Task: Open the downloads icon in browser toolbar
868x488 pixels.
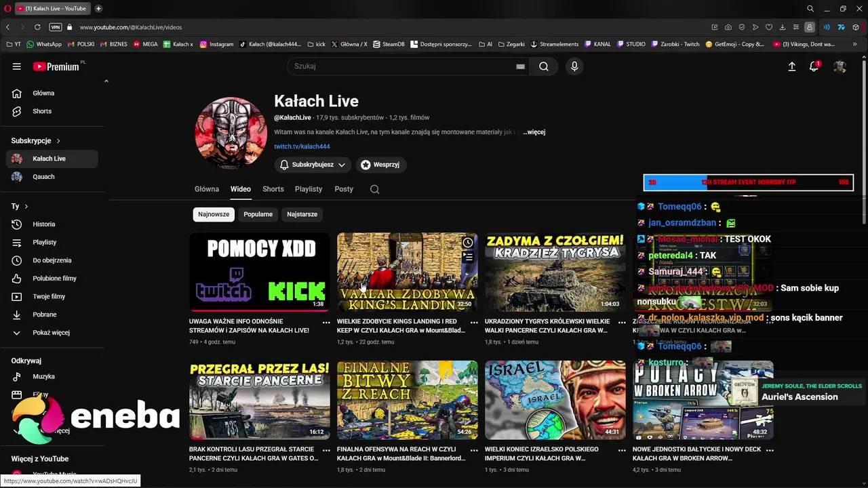Action: [x=783, y=27]
